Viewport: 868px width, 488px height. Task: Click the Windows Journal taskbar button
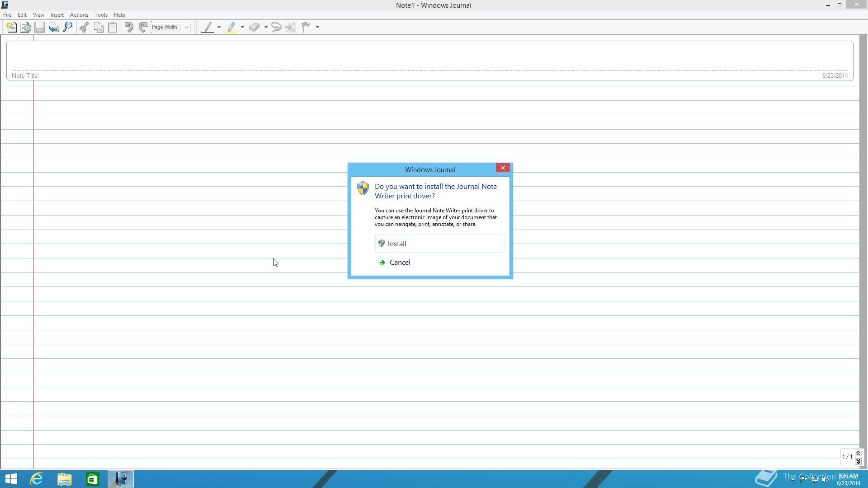(121, 479)
